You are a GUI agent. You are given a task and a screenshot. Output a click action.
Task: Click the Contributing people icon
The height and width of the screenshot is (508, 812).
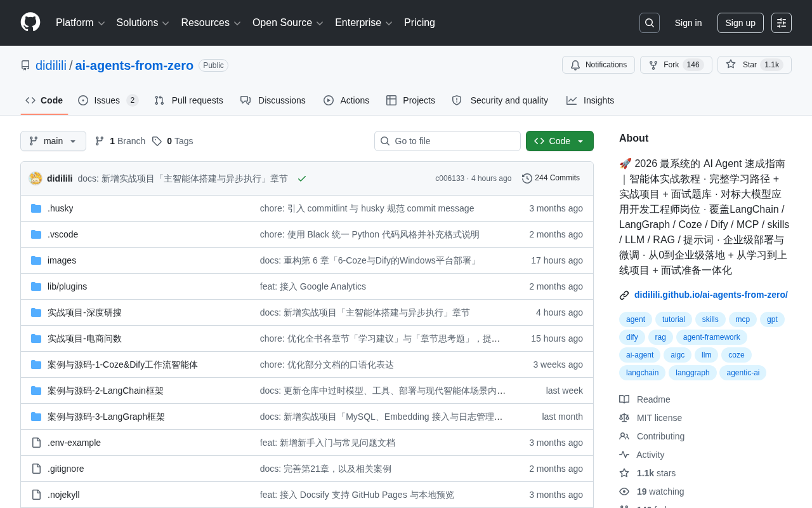(x=624, y=436)
